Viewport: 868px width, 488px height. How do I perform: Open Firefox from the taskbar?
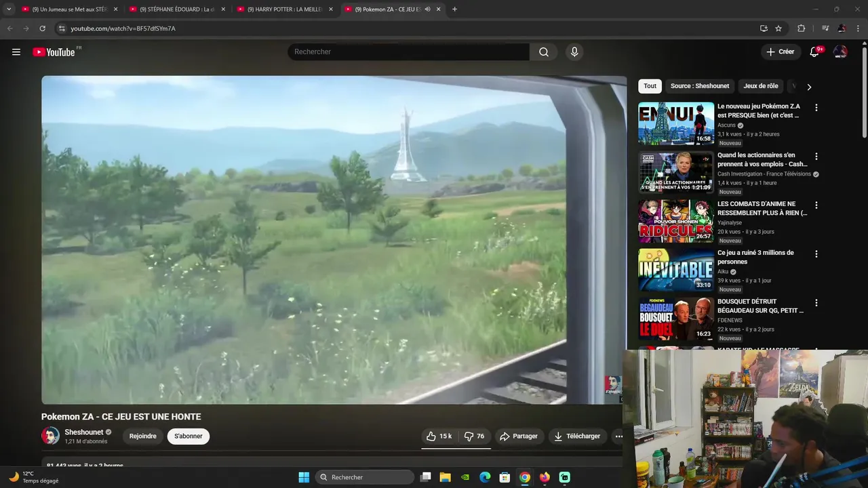[545, 477]
